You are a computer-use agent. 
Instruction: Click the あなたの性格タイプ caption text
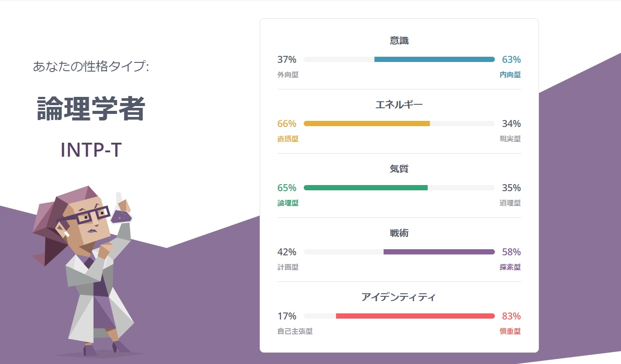coord(91,67)
